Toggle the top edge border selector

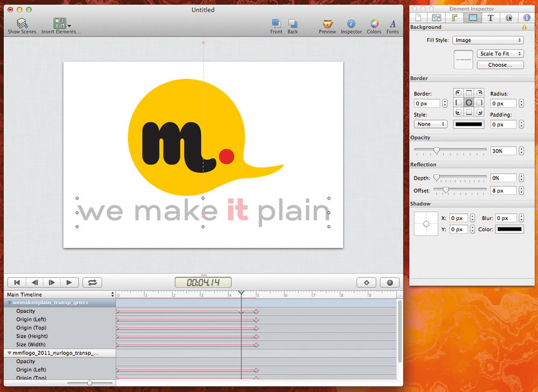pos(469,93)
